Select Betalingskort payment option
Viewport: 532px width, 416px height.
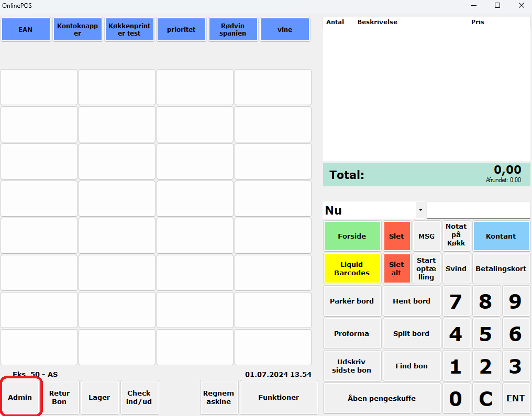(x=501, y=268)
